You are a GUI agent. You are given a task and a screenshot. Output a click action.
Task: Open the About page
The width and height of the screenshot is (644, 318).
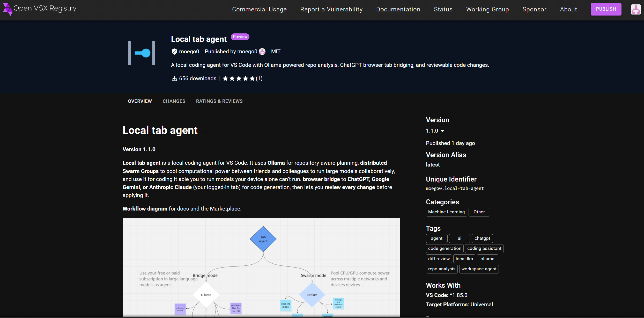(568, 9)
